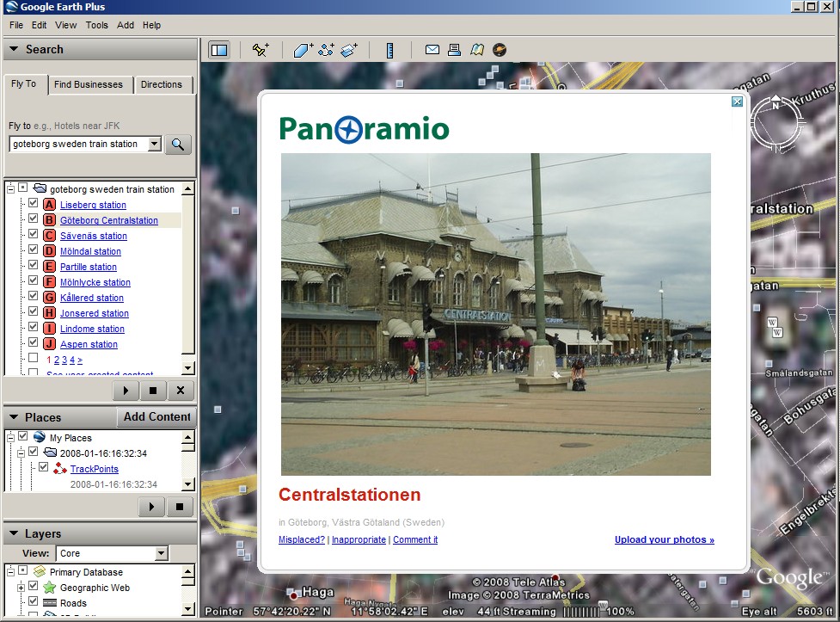Screen dimensions: 840x622
Task: Uncheck the Liseberg station checkbox
Action: [34, 204]
